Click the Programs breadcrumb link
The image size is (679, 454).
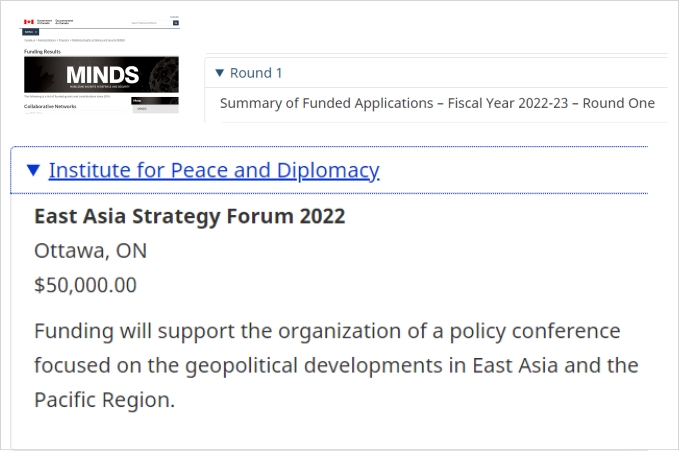pos(64,40)
